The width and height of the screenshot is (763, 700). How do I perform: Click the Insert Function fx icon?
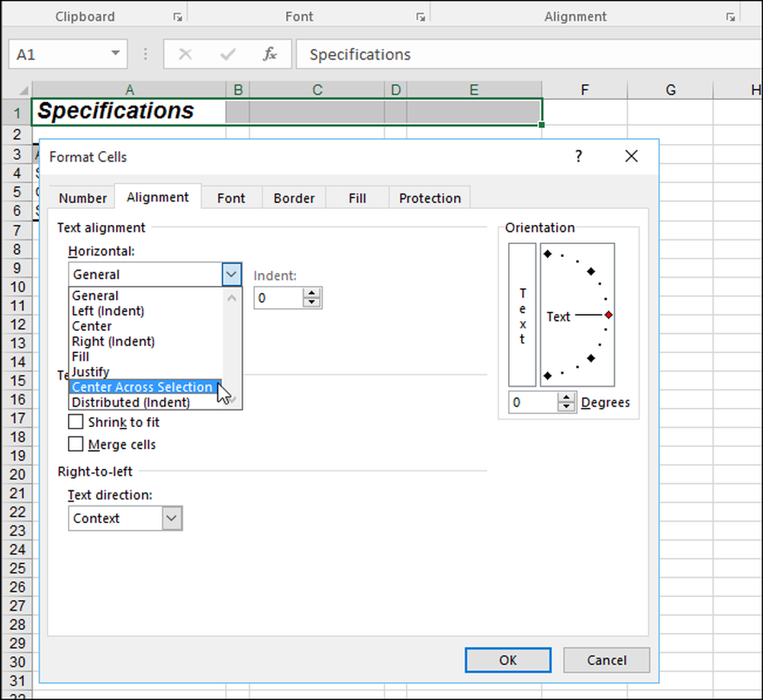tap(269, 54)
